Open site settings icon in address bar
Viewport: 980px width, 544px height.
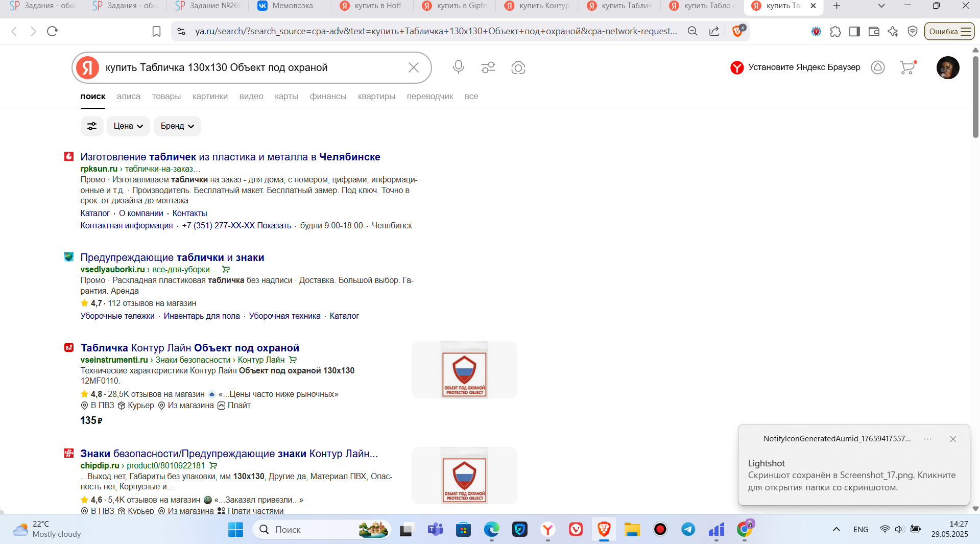181,31
